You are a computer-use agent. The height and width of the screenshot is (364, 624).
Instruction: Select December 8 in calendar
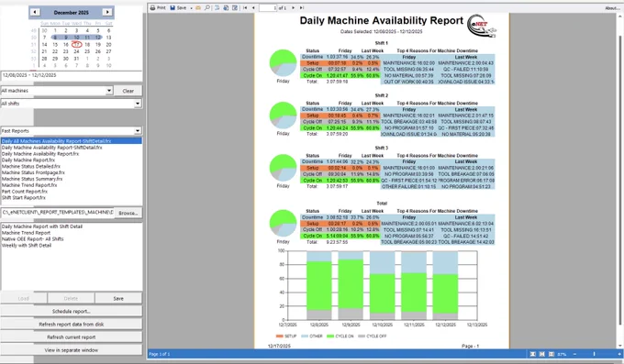coord(55,38)
